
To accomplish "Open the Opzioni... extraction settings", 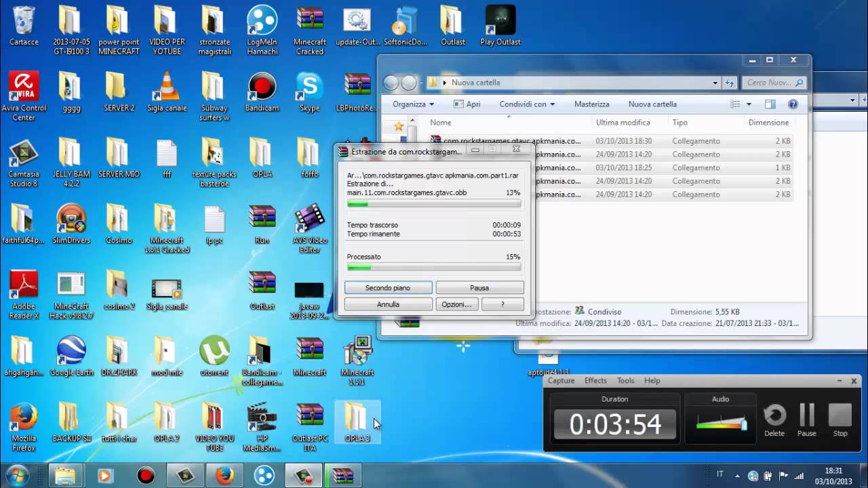I will pos(456,304).
